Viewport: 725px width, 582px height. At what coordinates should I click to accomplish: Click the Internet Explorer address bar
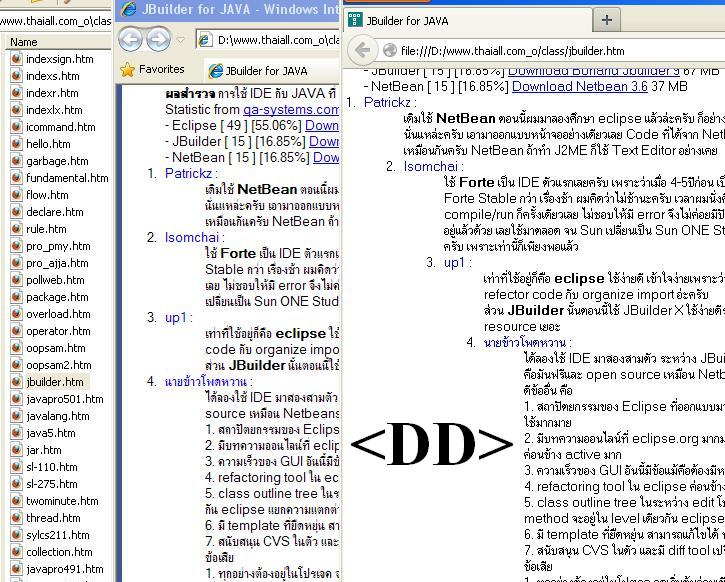268,40
